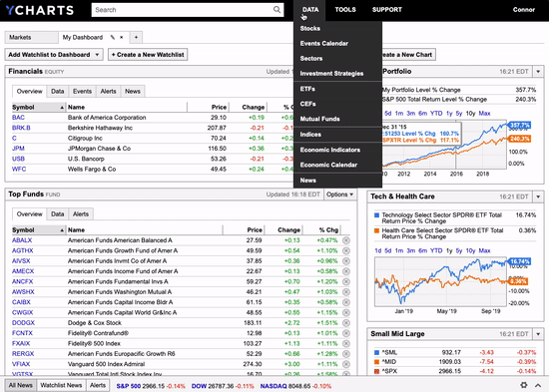
Task: Click the blue ^SML legend swatch
Action: (376, 353)
